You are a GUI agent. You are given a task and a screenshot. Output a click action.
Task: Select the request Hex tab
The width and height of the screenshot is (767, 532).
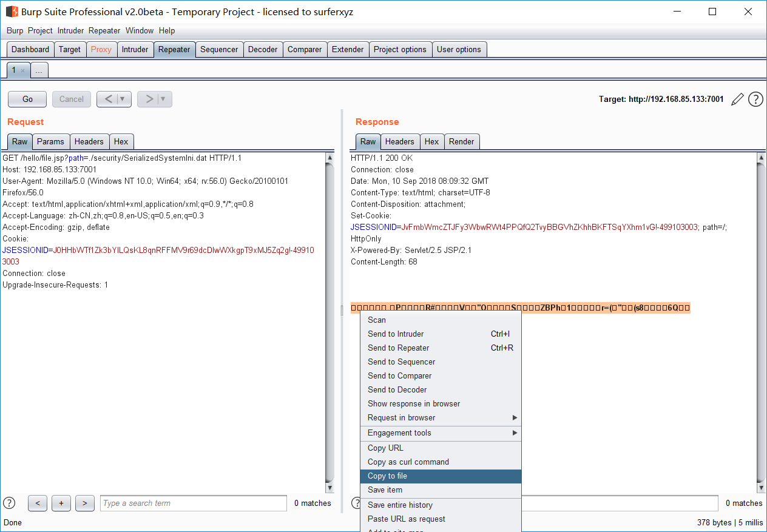pos(121,141)
